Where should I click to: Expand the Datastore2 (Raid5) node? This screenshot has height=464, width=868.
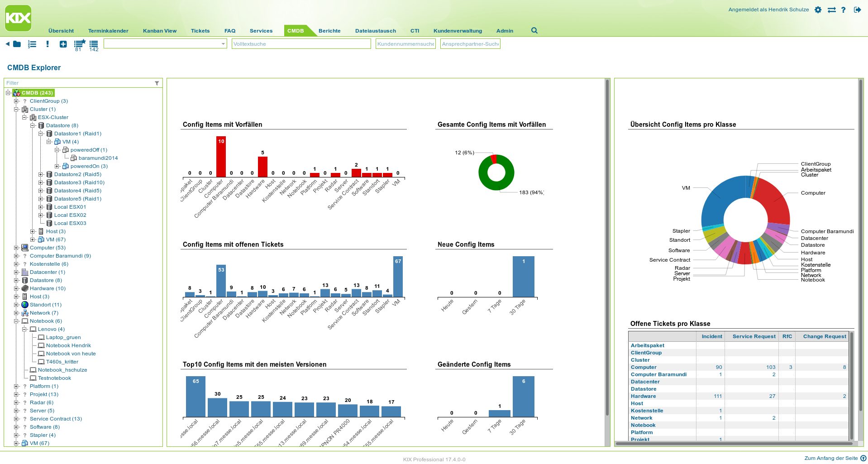point(41,174)
